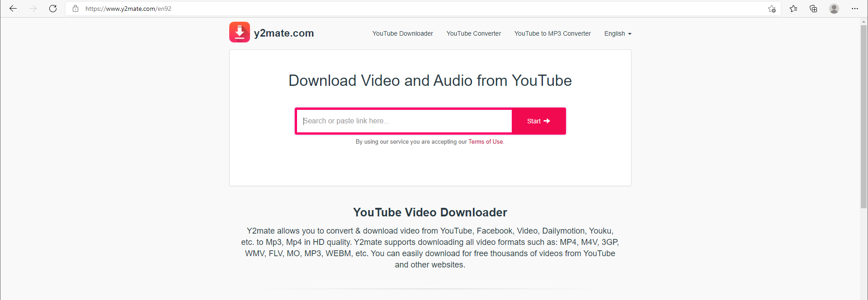
Task: Open YouTube Converter nav item
Action: pos(473,33)
